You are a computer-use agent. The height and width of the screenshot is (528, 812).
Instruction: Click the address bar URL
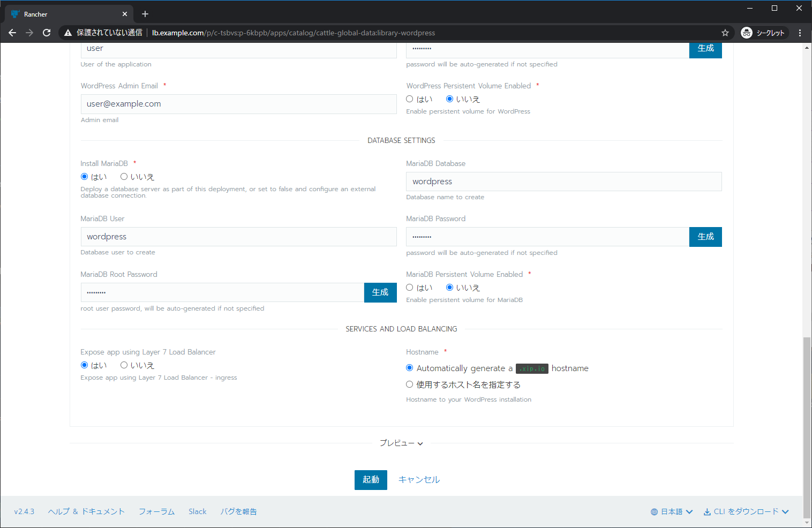(294, 33)
